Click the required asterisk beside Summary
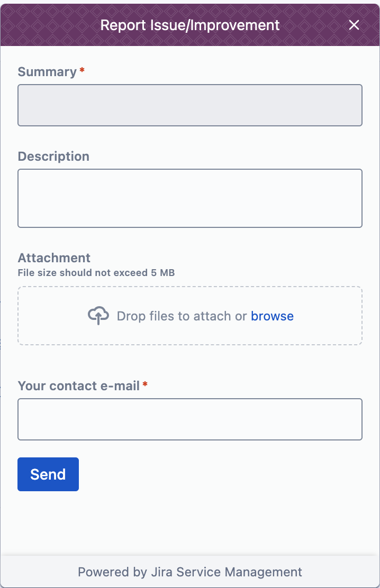 (x=83, y=69)
